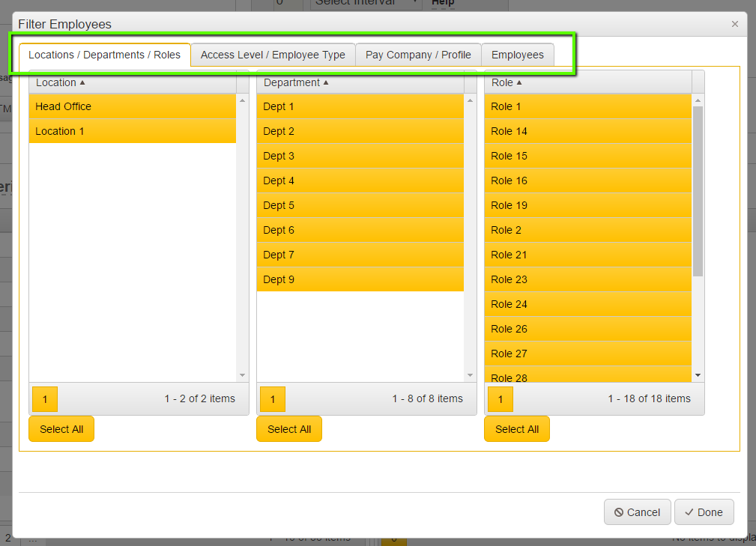Click Select All under the Location list
Screen dimensions: 756x546
tap(61, 429)
